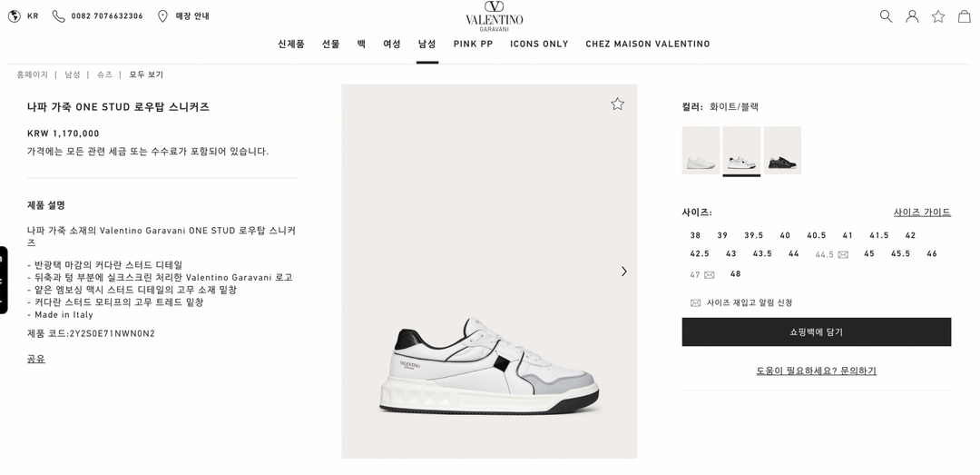Open the PINK PP menu
Image resolution: width=980 pixels, height=475 pixels.
[473, 44]
